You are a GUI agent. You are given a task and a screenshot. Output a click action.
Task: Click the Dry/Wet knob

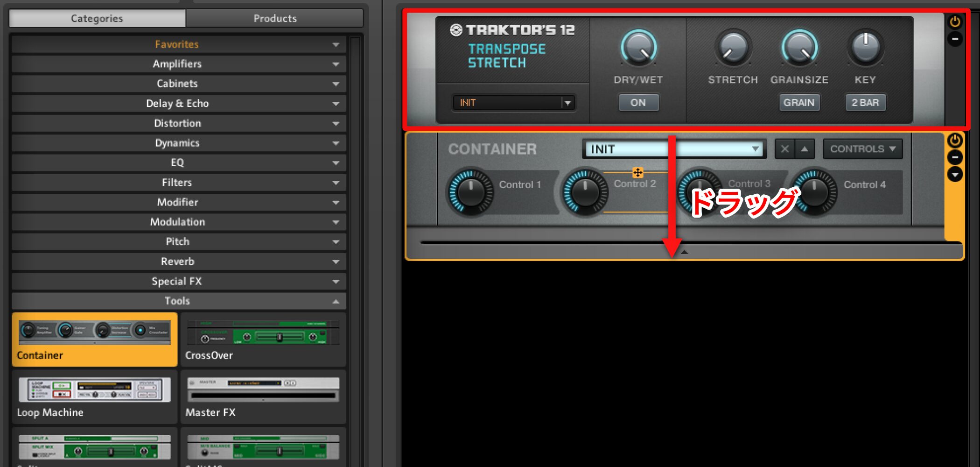click(x=638, y=48)
